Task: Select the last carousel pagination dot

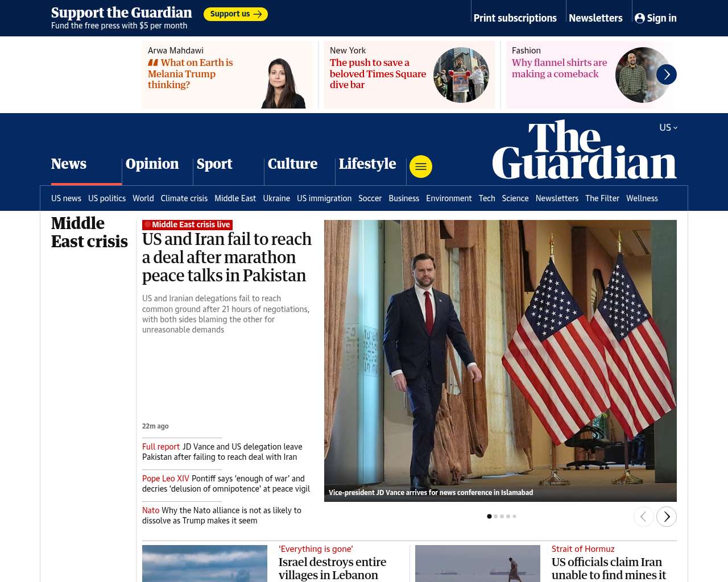Action: point(514,517)
